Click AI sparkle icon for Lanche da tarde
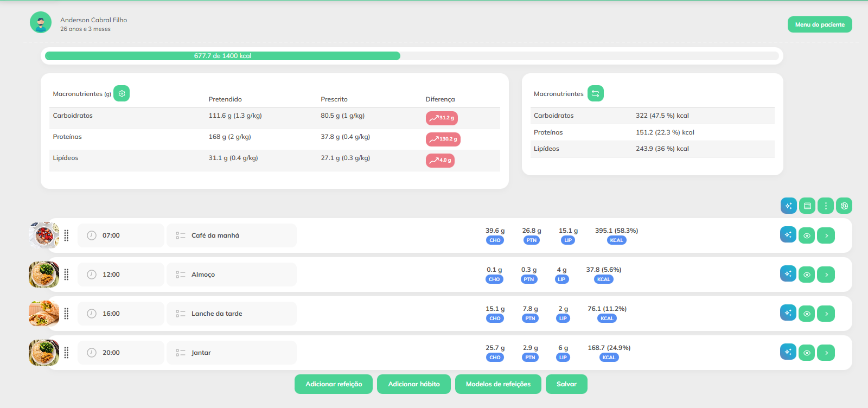 pyautogui.click(x=788, y=313)
